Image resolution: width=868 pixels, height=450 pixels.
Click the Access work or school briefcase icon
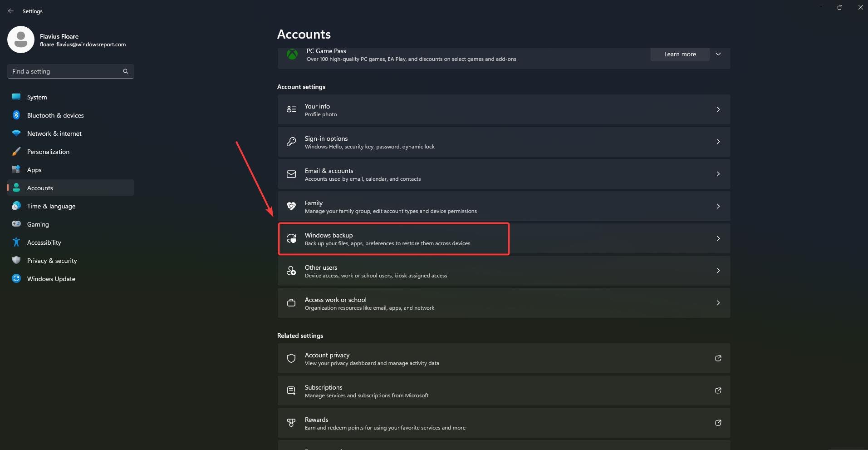click(291, 303)
